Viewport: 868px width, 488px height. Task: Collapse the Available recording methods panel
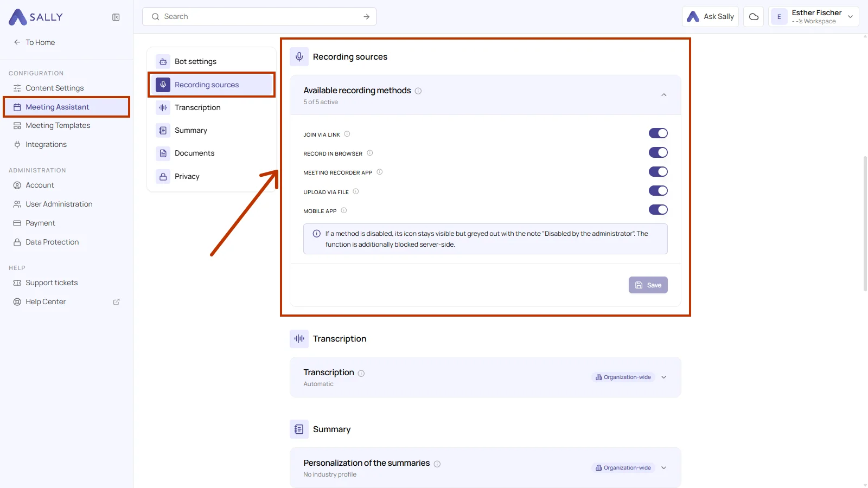tap(664, 95)
